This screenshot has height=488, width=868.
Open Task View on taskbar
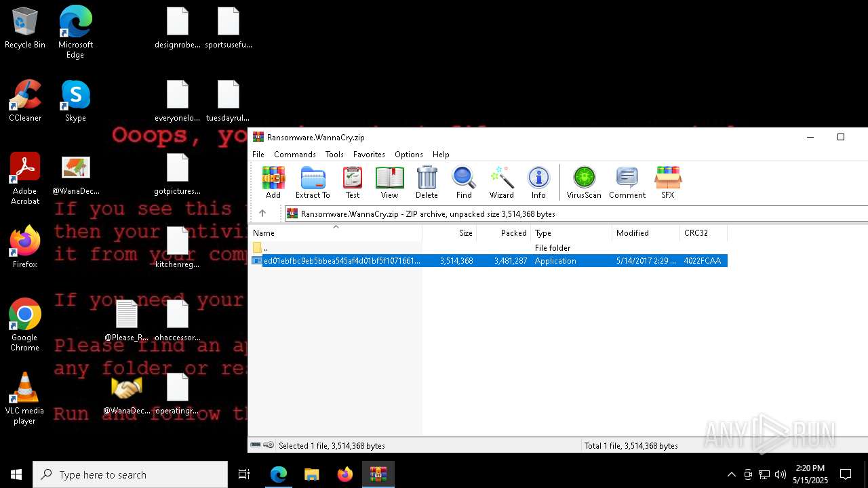click(x=244, y=474)
